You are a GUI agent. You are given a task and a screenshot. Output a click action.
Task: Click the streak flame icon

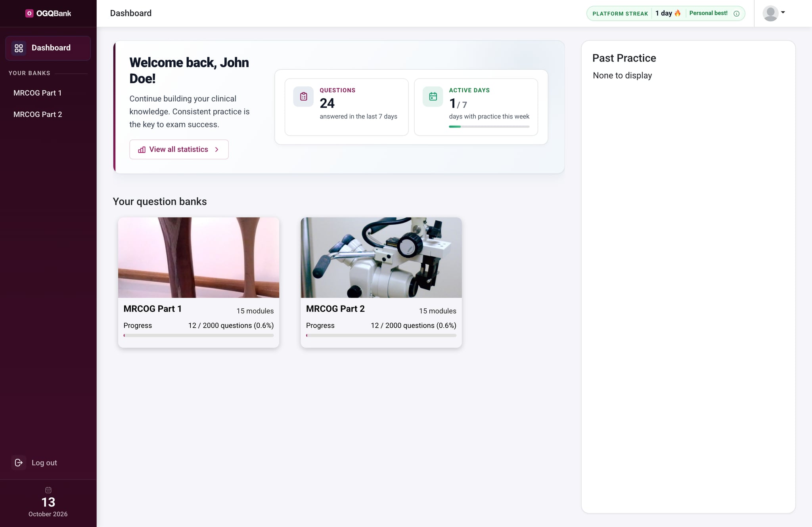click(x=678, y=13)
